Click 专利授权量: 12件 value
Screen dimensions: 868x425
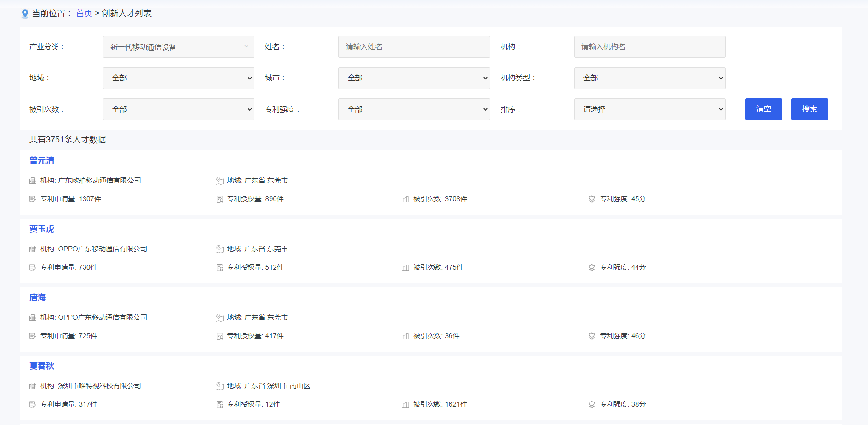coord(254,404)
